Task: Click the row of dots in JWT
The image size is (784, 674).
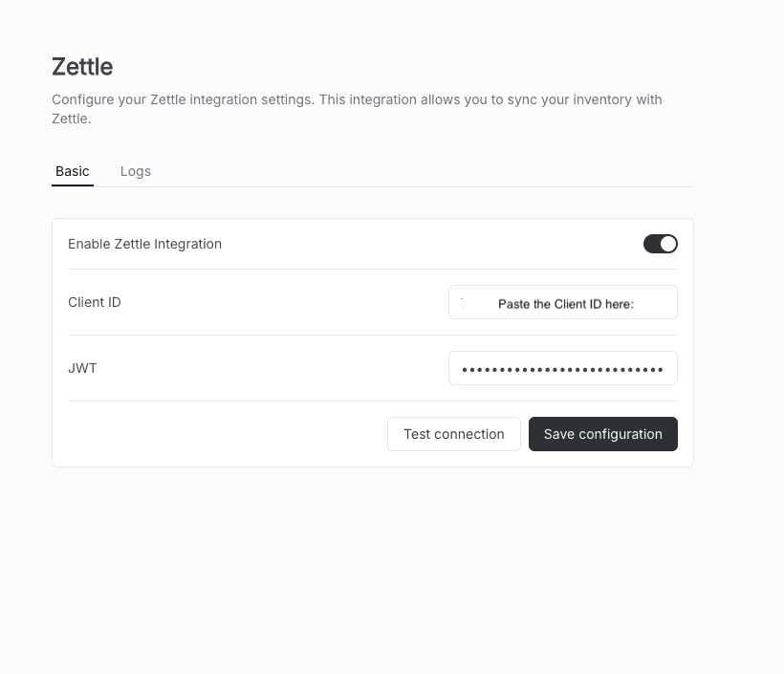Action: click(x=562, y=369)
